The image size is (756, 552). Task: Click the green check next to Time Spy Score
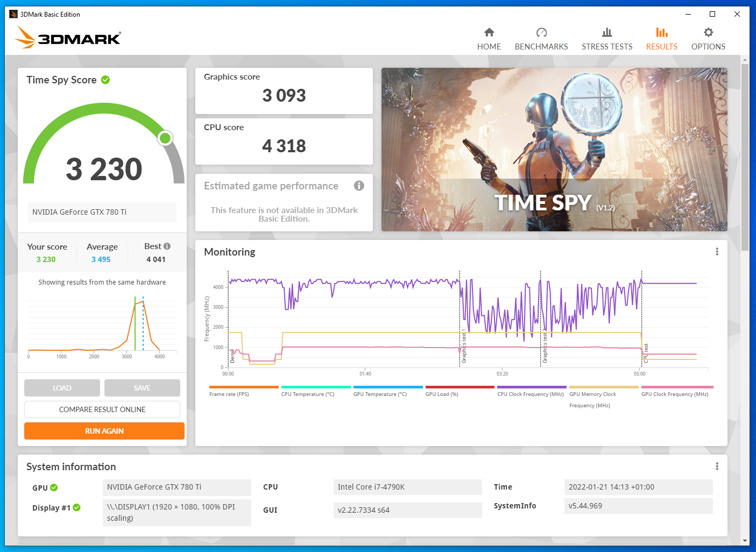click(105, 80)
